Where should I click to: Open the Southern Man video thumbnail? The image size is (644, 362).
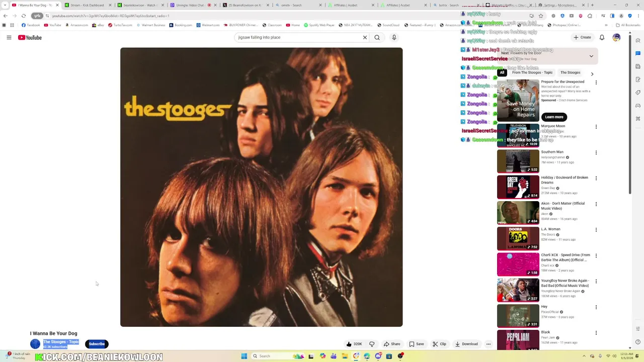pos(518,161)
